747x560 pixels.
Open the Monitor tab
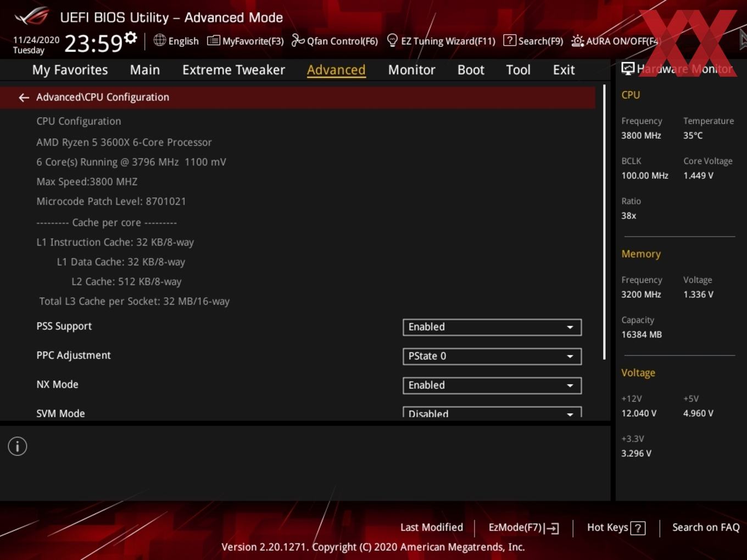coord(411,70)
